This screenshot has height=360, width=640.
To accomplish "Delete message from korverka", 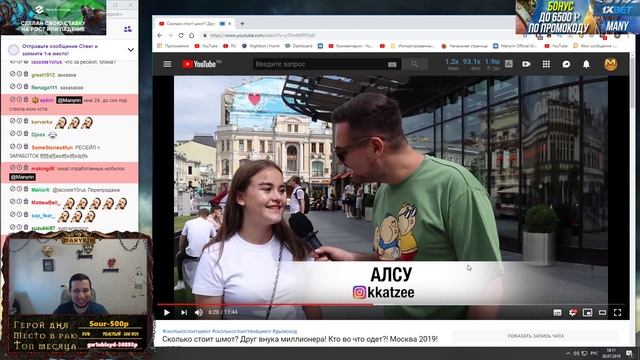I will (26, 121).
